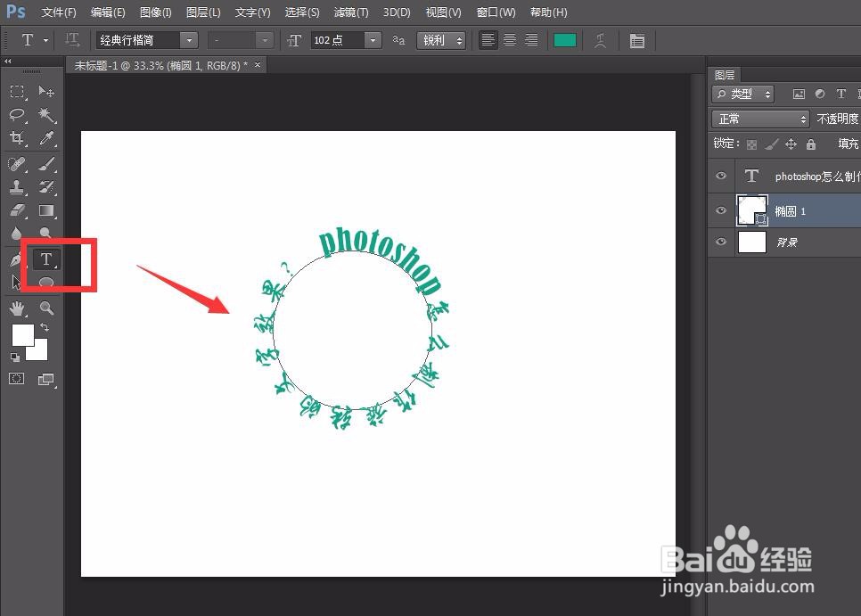The height and width of the screenshot is (616, 861).
Task: Lock image pixels
Action: click(x=772, y=144)
